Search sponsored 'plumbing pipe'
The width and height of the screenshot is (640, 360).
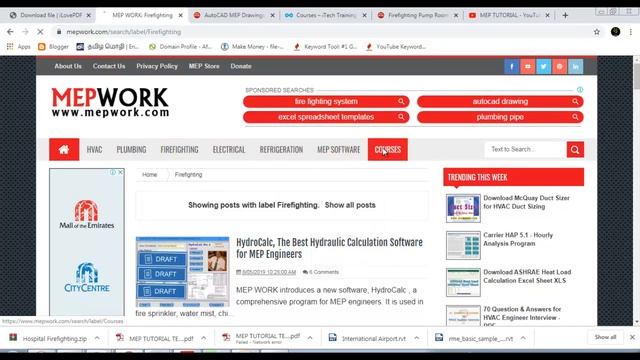pos(500,117)
